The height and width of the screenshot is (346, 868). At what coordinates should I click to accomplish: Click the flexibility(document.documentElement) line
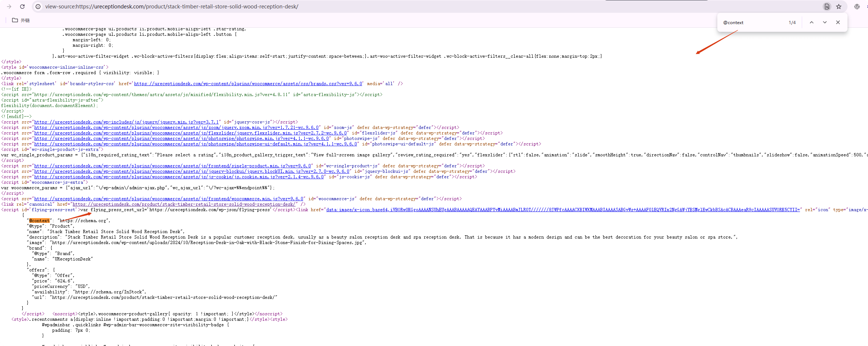49,106
